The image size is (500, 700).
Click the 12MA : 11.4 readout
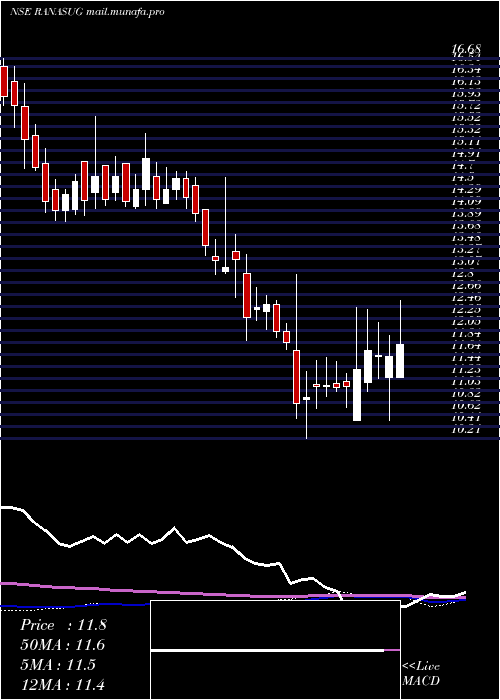62,684
